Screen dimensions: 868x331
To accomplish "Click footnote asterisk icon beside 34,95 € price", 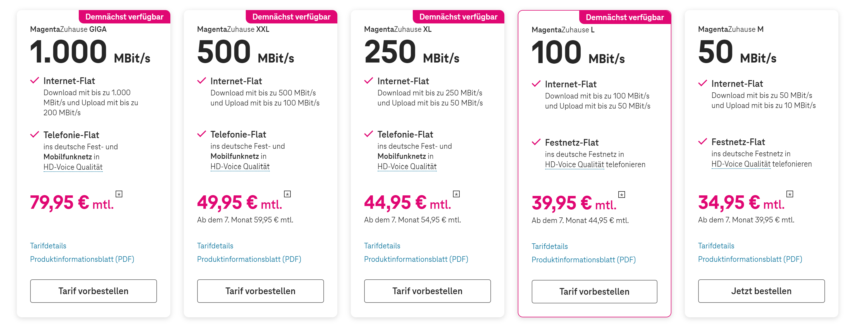I will (x=790, y=194).
